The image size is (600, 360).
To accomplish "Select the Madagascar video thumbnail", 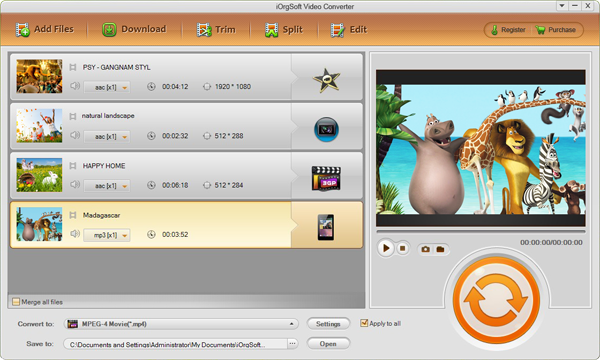I will [x=39, y=224].
